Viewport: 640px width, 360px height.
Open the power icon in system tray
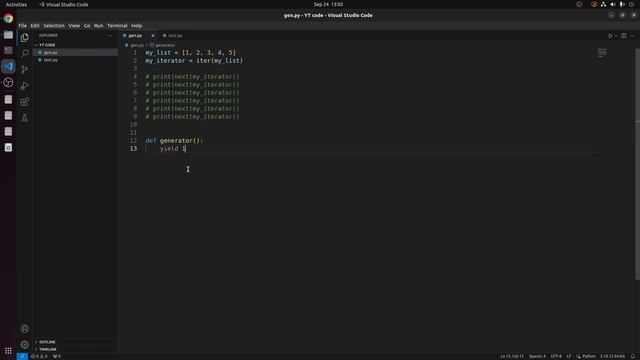pyautogui.click(x=631, y=4)
